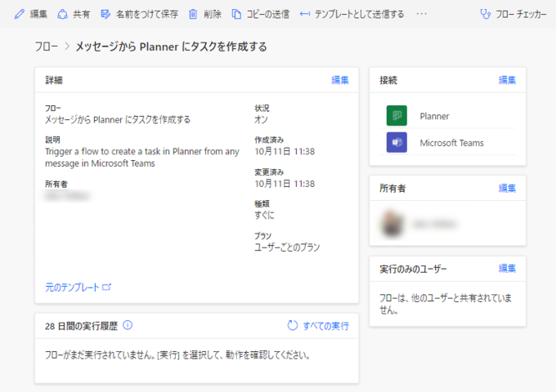Click the 接続 card heading
Screen dimensions: 556x392
[388, 80]
